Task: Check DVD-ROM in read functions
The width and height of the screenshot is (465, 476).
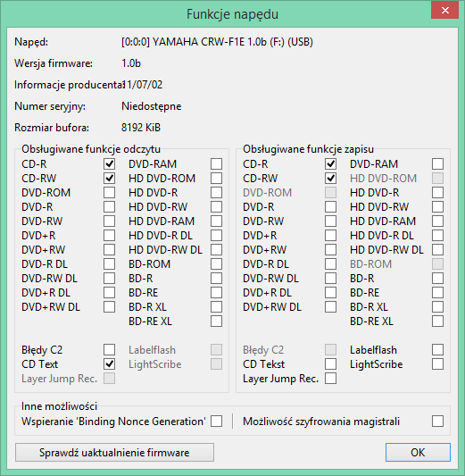Action: pyautogui.click(x=109, y=193)
